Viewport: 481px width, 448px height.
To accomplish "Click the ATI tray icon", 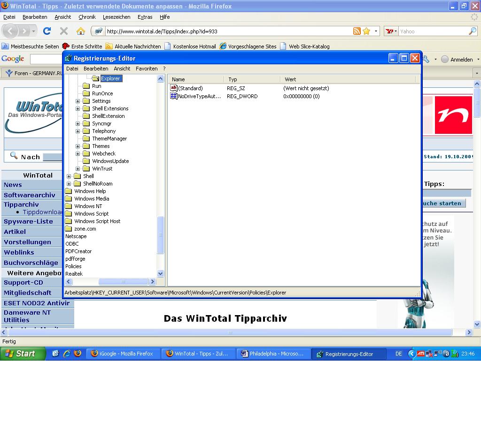I will tap(420, 354).
